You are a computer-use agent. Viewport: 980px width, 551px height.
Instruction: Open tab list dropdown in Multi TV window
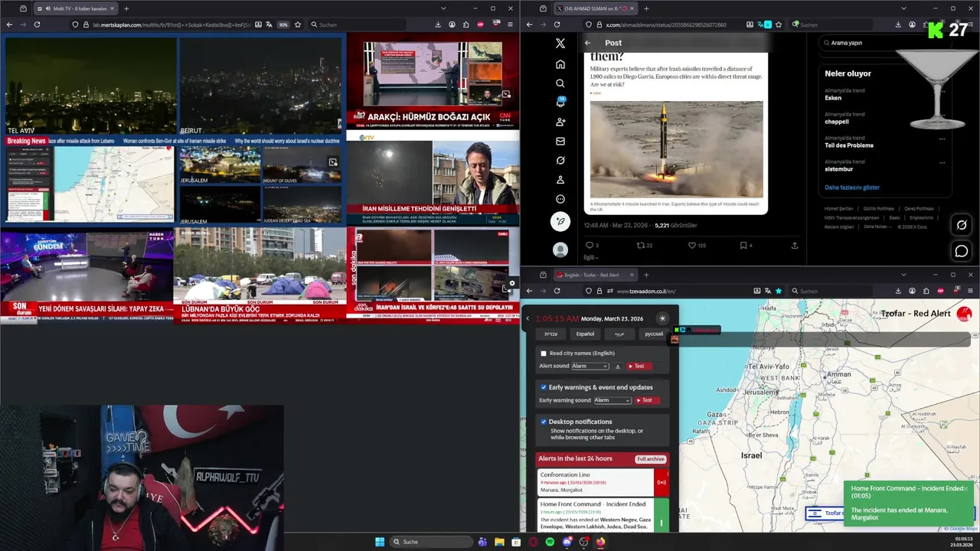[x=443, y=8]
